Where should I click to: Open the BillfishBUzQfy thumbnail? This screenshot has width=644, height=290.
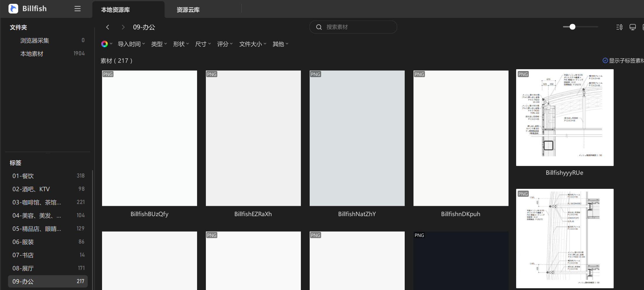(x=150, y=138)
